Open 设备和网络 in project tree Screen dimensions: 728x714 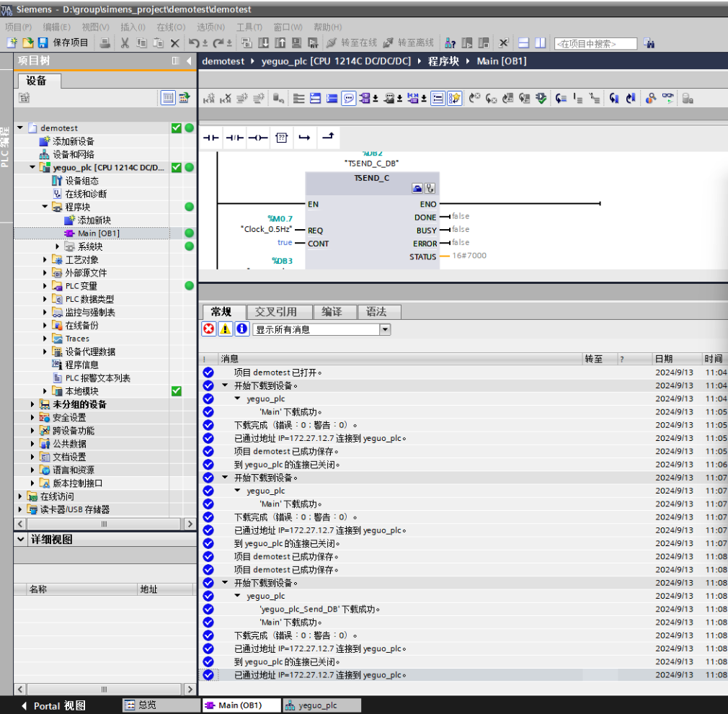(73, 155)
